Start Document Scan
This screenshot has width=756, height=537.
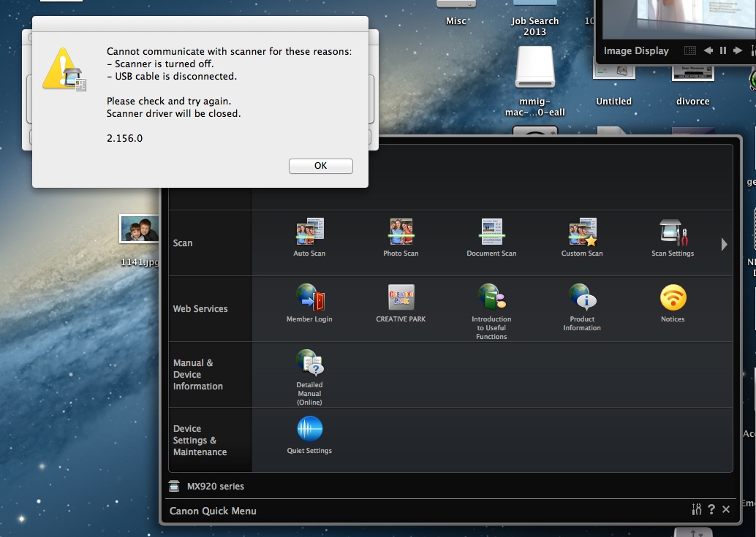click(491, 232)
